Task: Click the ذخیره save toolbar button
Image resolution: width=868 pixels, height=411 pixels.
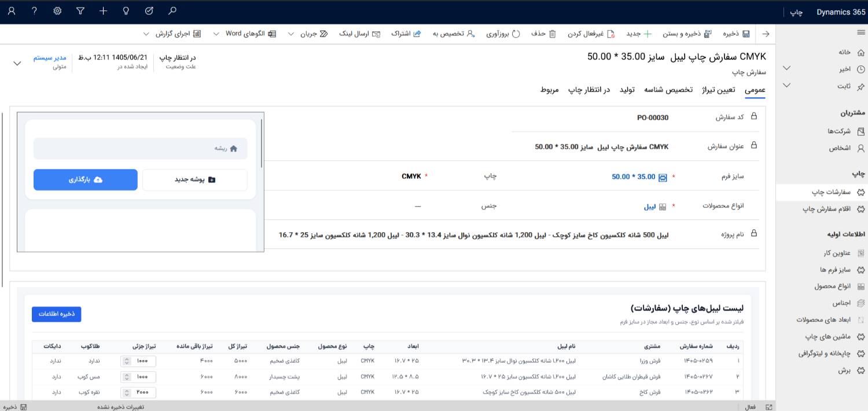Action: [737, 34]
